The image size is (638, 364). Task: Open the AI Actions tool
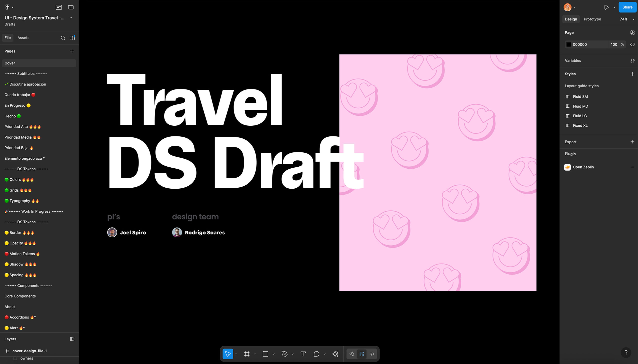(335, 354)
